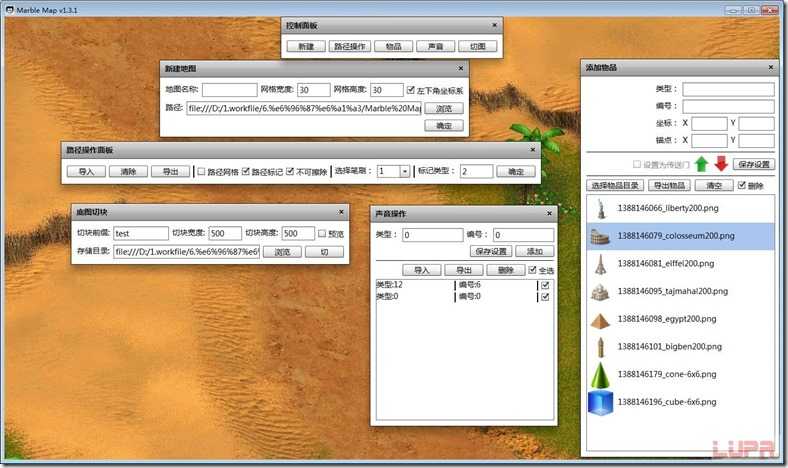Click 浏览 button in 新建地图 panel
Viewport: 788px width, 468px height.
tap(444, 109)
